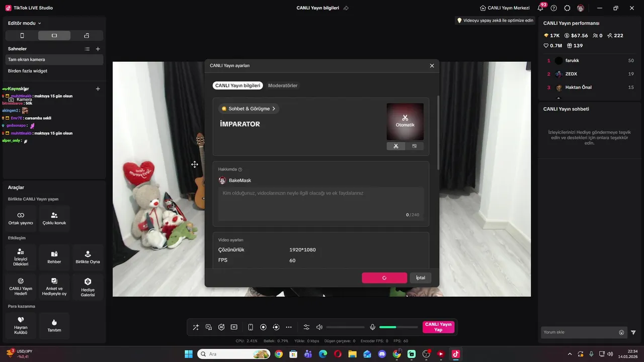Open the media and music icon
Image resolution: width=644 pixels, height=362 pixels.
209,327
